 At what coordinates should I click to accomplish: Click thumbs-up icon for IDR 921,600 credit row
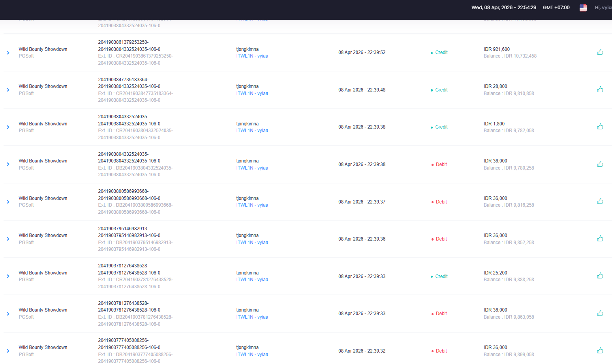point(600,52)
